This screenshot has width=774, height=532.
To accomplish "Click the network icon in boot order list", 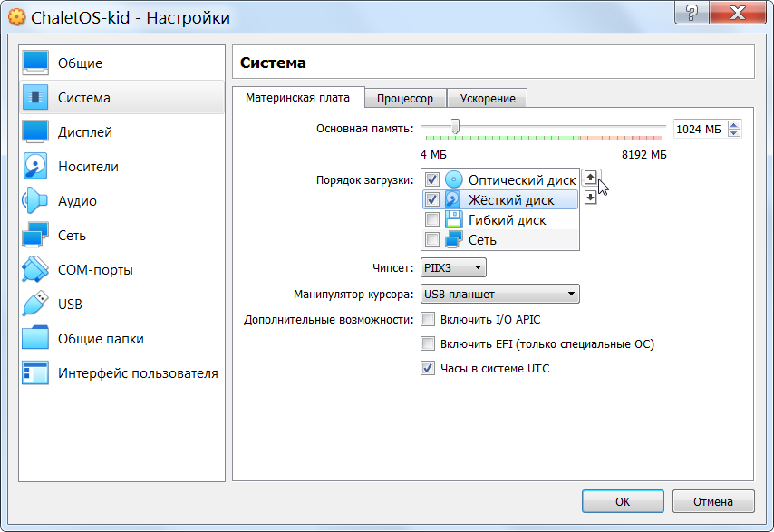I will pos(454,240).
